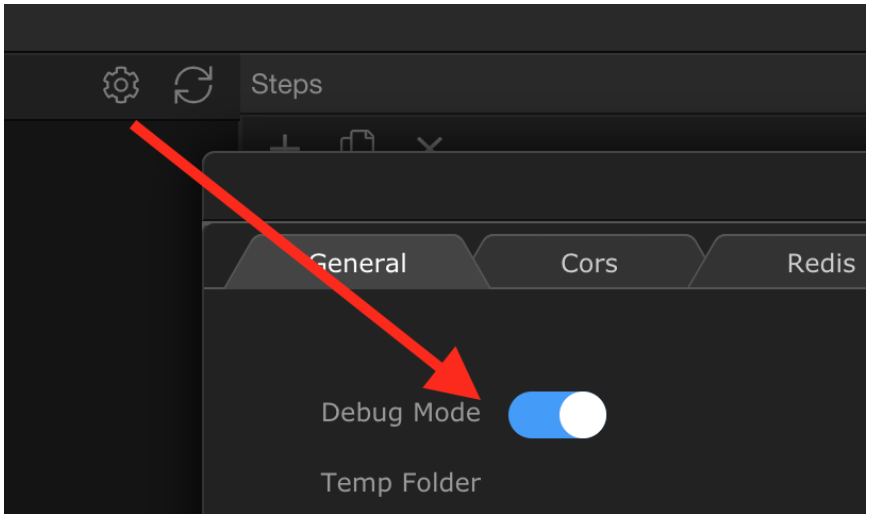Delete step with the X icon
The image size is (869, 517).
point(429,144)
